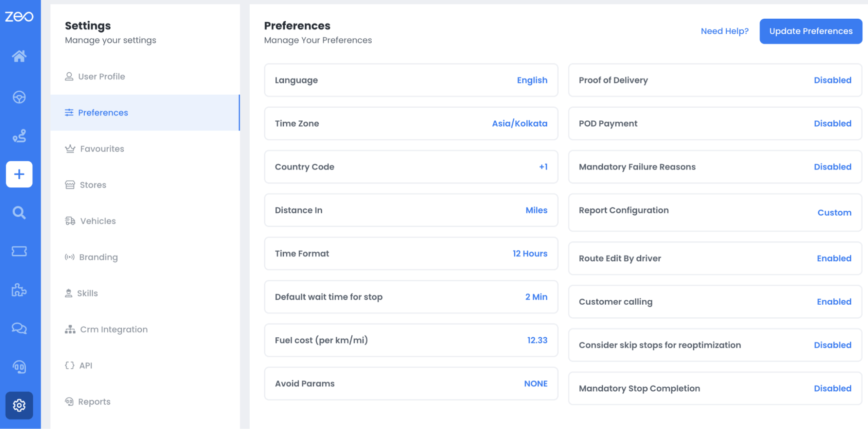Click the plus add button in sidebar
The width and height of the screenshot is (868, 429).
19,174
